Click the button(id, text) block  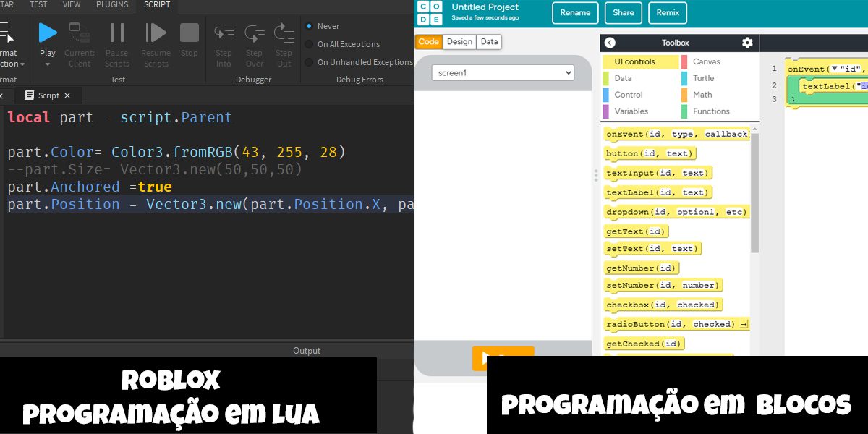pyautogui.click(x=649, y=153)
